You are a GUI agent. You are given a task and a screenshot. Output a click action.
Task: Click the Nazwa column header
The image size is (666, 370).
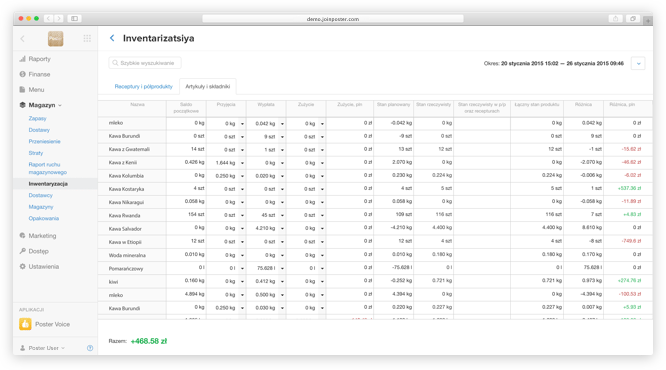[x=137, y=105]
